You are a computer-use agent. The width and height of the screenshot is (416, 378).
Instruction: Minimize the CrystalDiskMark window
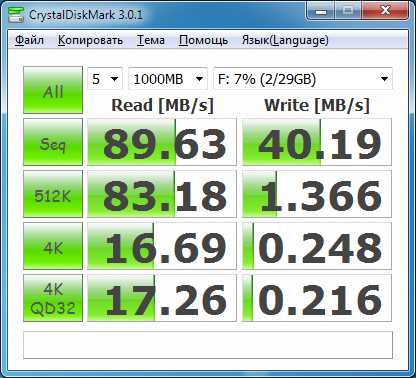click(321, 11)
